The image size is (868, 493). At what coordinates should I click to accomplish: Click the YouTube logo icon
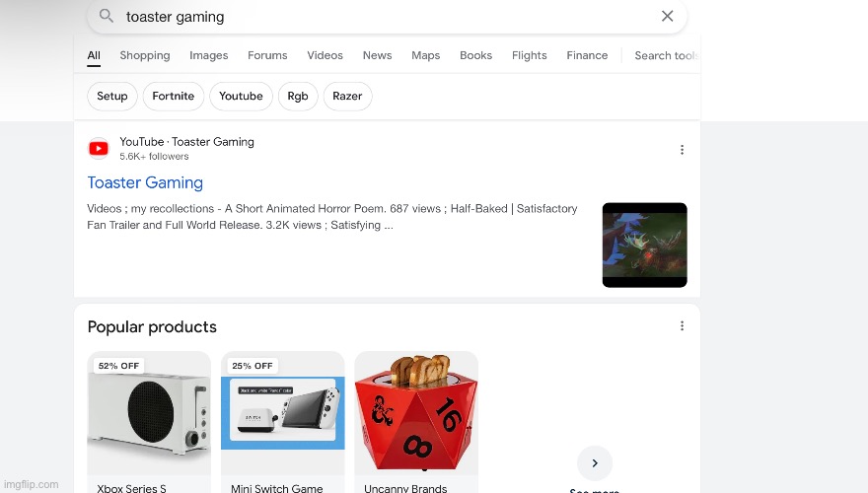[x=99, y=148]
